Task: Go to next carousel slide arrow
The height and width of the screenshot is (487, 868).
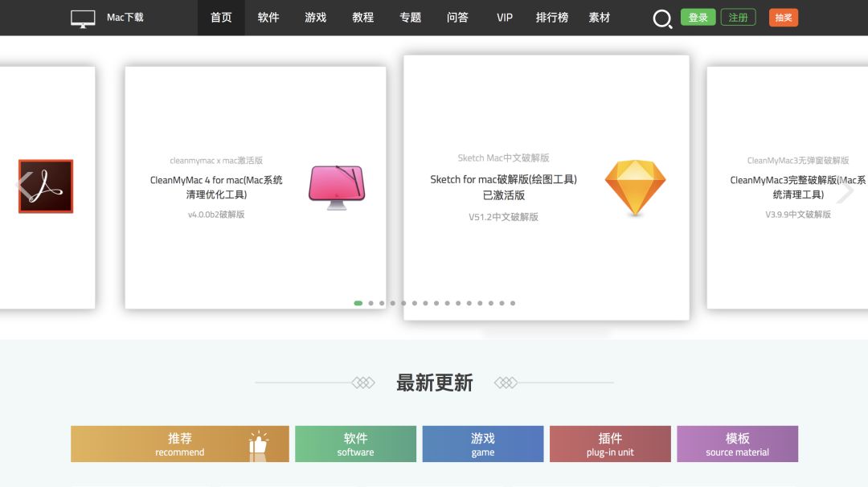Action: pyautogui.click(x=845, y=190)
